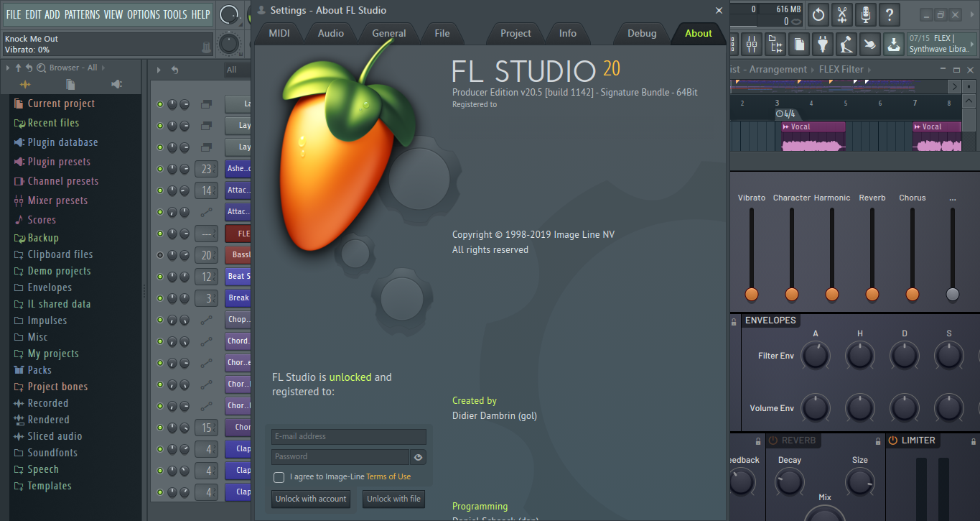Open browser search magnifier icon
Viewport: 980px width, 521px height.
click(41, 68)
